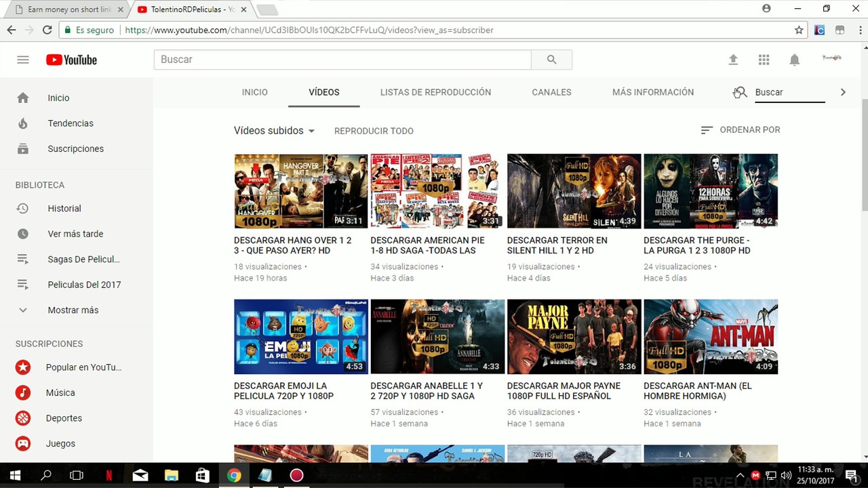This screenshot has width=868, height=488.
Task: Click the Chrome address bar URL
Action: point(309,30)
